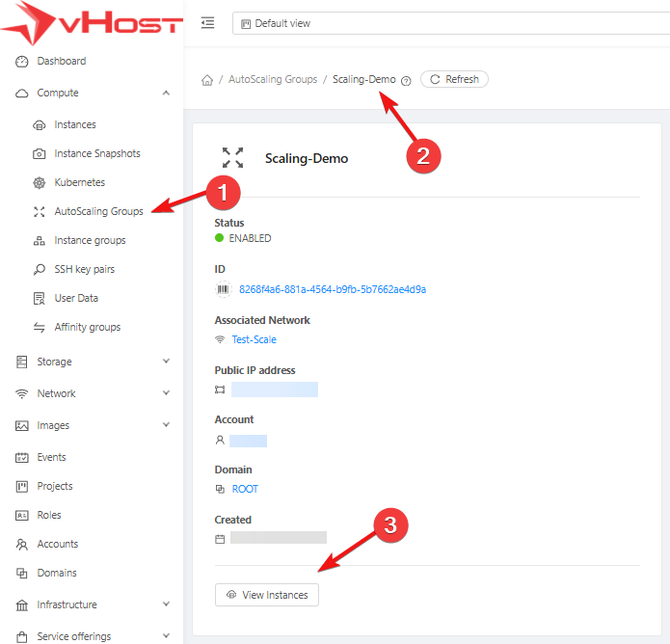Click the Events calendar icon
Image resolution: width=670 pixels, height=644 pixels.
(x=22, y=458)
